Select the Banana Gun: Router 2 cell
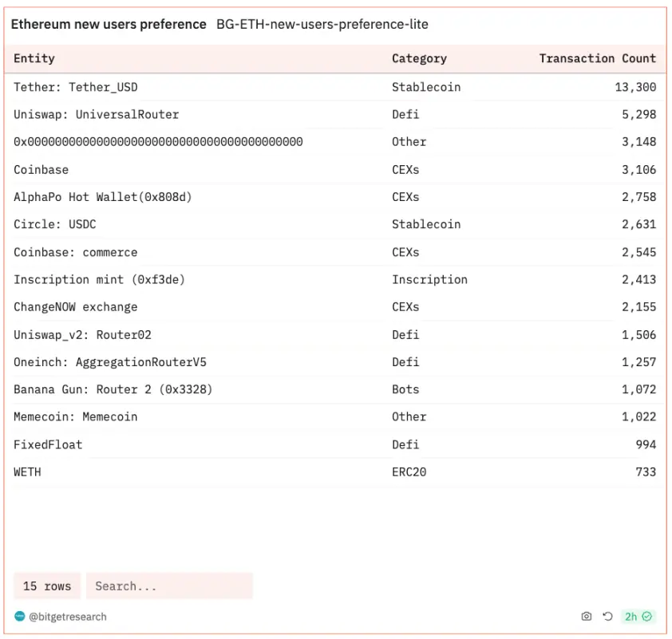The width and height of the screenshot is (672, 639). (x=113, y=389)
